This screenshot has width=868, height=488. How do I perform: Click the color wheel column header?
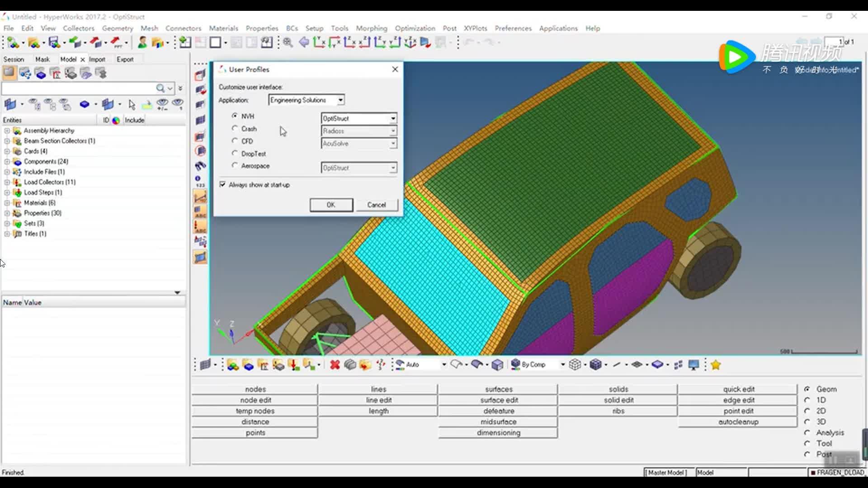(116, 120)
